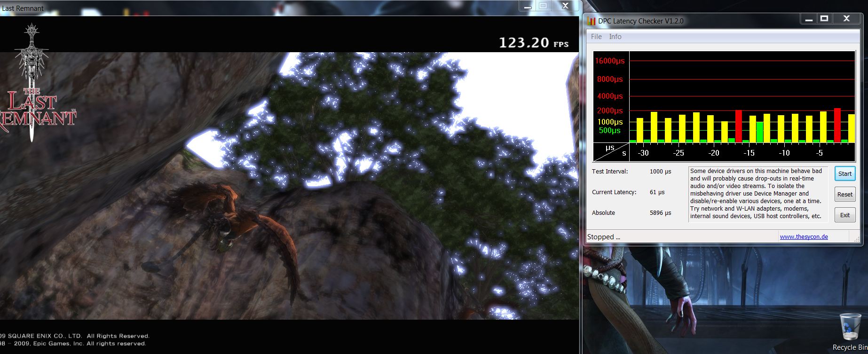
Task: Click the Square Enix copyright text
Action: [x=74, y=336]
